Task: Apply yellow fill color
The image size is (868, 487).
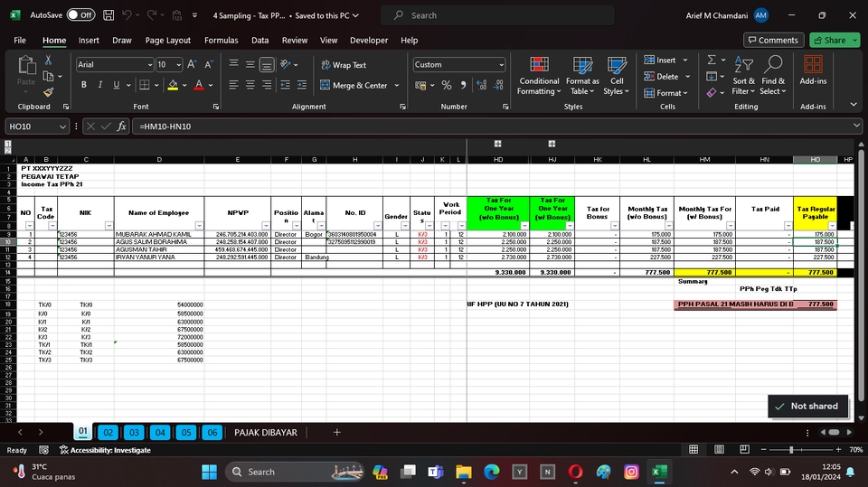Action: 173,85
